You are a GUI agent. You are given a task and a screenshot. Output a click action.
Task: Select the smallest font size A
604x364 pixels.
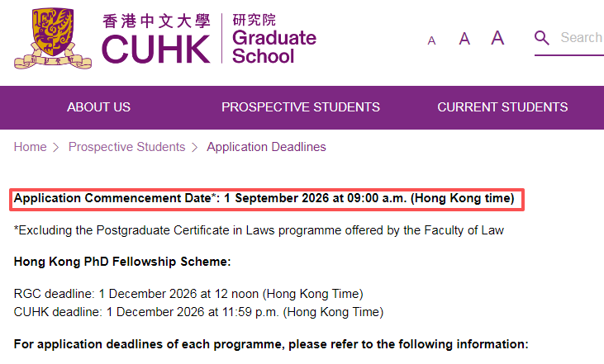pyautogui.click(x=431, y=40)
